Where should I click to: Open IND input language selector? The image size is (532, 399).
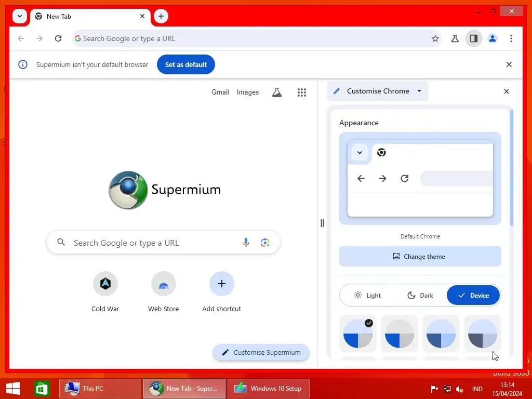tap(477, 389)
